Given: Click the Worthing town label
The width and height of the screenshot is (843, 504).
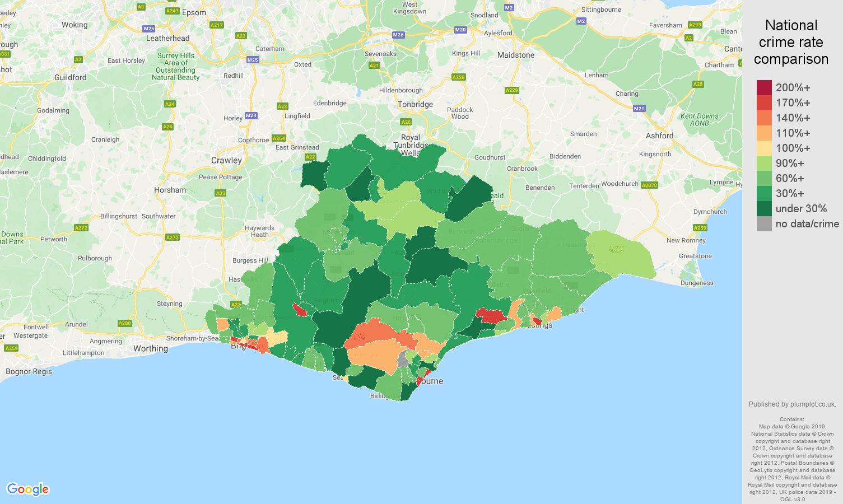Looking at the screenshot, I should click(151, 348).
